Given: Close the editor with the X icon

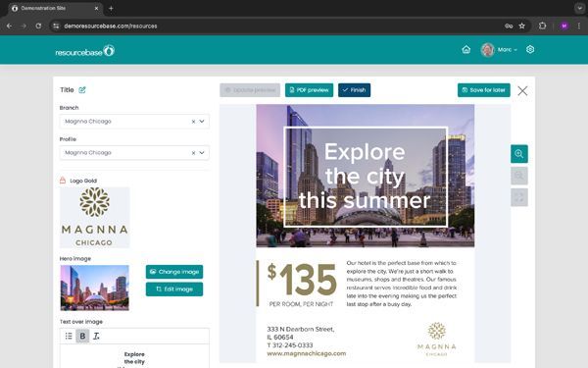Looking at the screenshot, I should (522, 90).
